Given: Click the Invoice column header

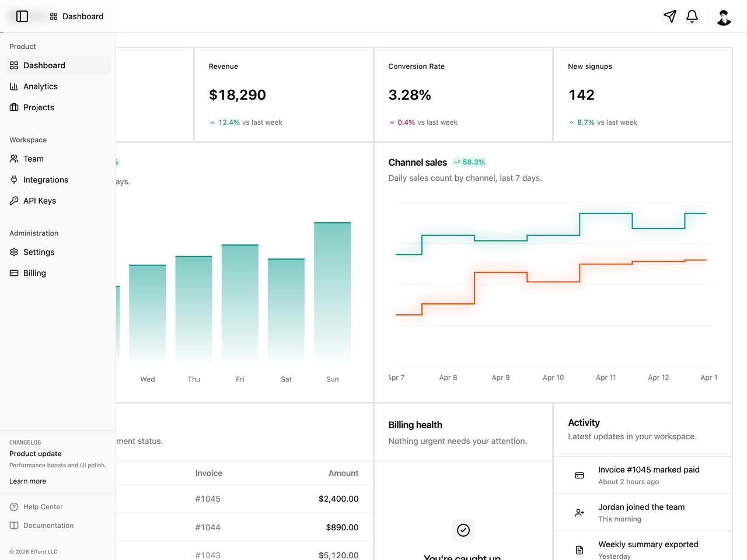Looking at the screenshot, I should pos(209,473).
